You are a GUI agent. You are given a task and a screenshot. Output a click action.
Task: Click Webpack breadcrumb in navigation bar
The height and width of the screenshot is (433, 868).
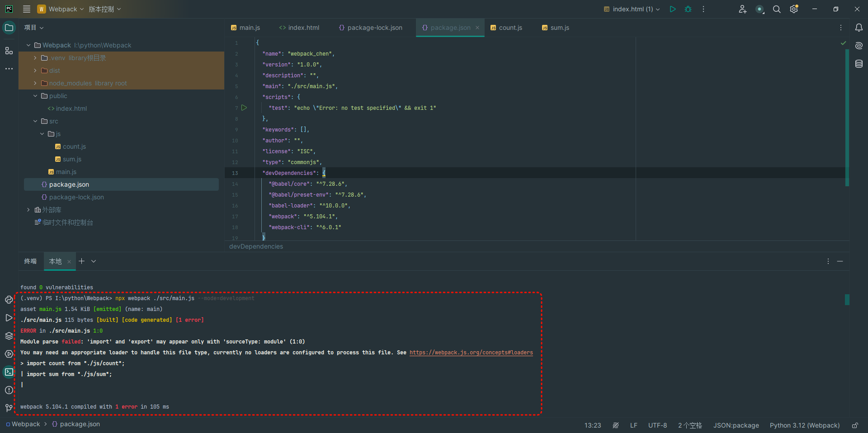pos(26,424)
